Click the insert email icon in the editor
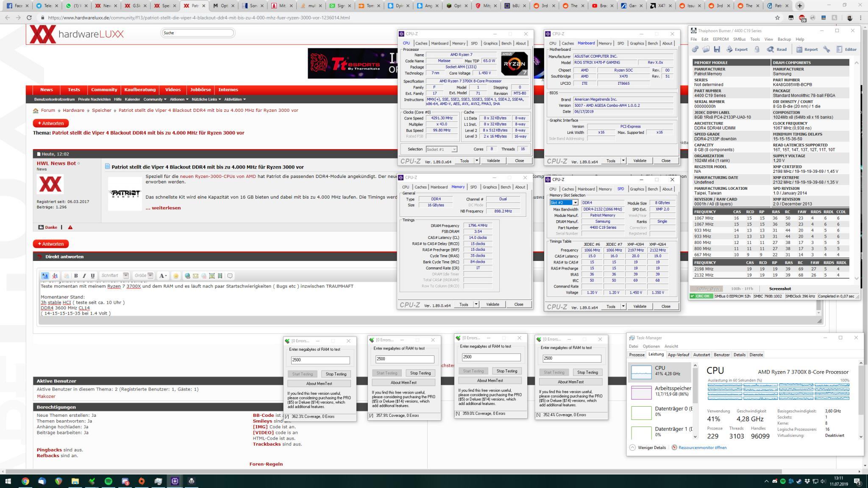The height and width of the screenshot is (488, 868). [x=195, y=276]
